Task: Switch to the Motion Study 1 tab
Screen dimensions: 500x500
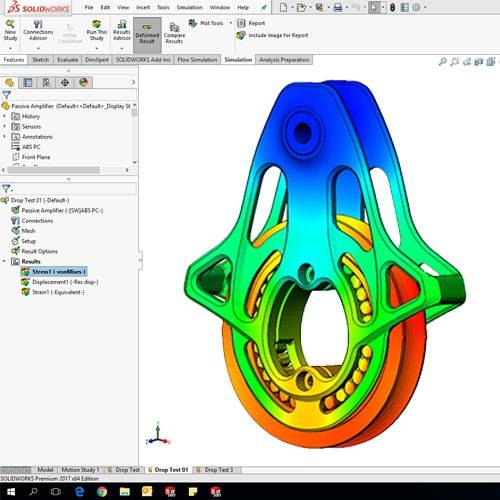Action: (80, 470)
